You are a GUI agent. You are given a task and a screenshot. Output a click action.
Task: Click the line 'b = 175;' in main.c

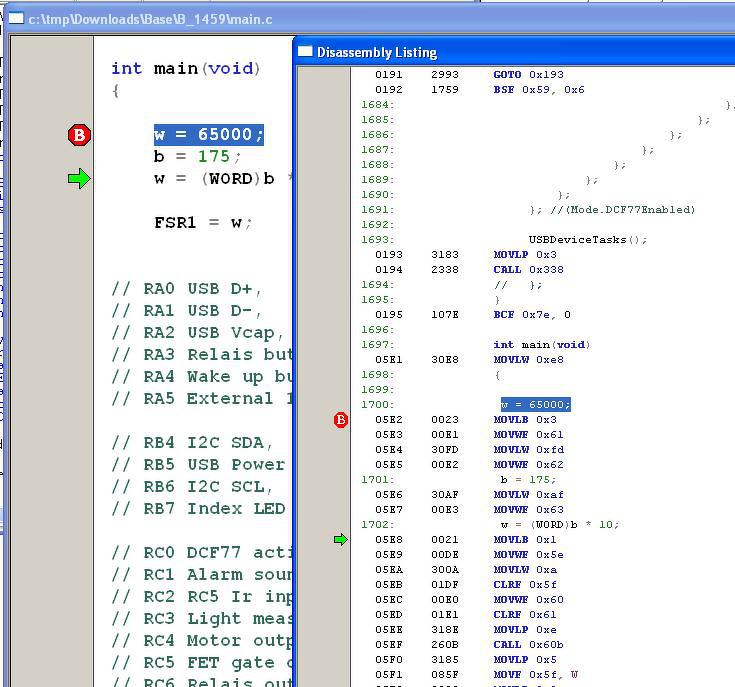tap(197, 156)
